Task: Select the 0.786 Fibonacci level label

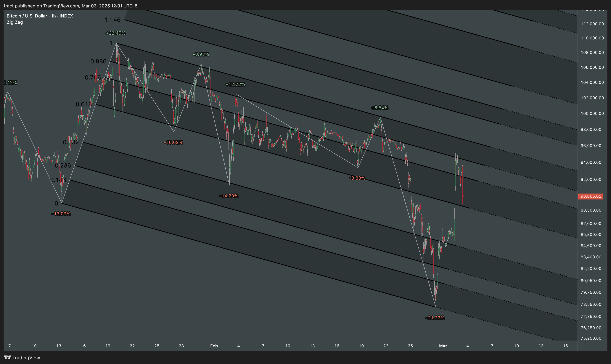Action: coord(93,78)
